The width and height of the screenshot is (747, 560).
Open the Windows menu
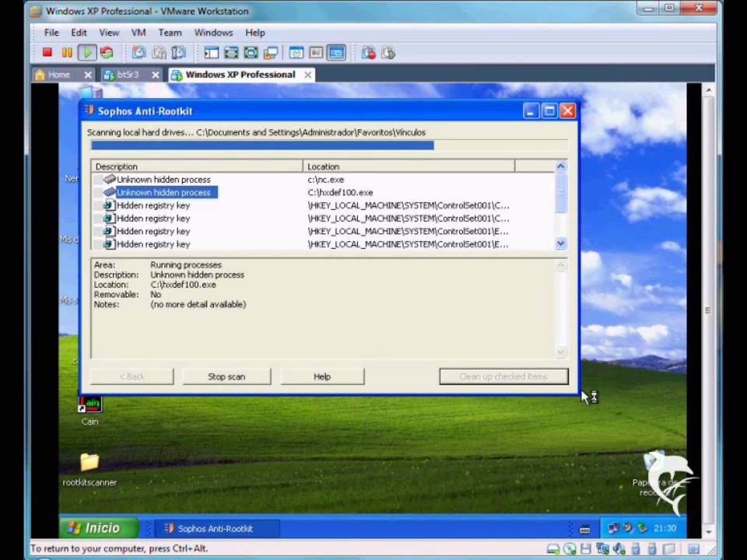(x=213, y=33)
